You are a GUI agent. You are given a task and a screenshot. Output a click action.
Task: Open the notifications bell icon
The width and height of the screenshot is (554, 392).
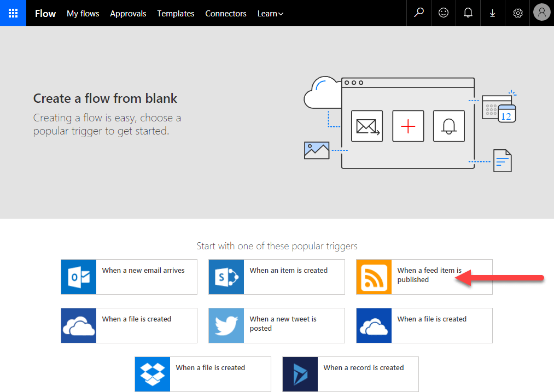(468, 13)
